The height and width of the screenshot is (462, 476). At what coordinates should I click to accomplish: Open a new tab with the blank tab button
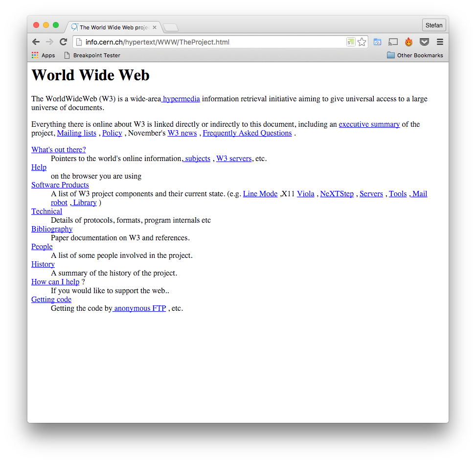coord(171,28)
